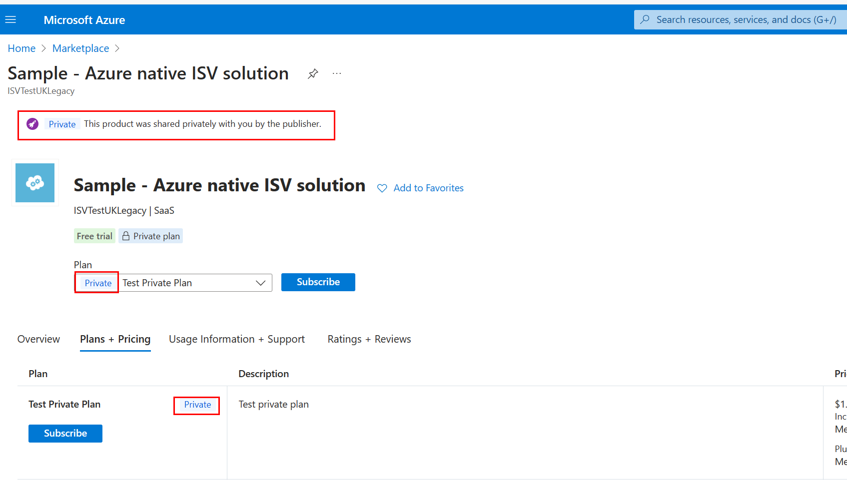Screen dimensions: 847x504
Task: Open Usage Information + Support tab
Action: [x=236, y=339]
